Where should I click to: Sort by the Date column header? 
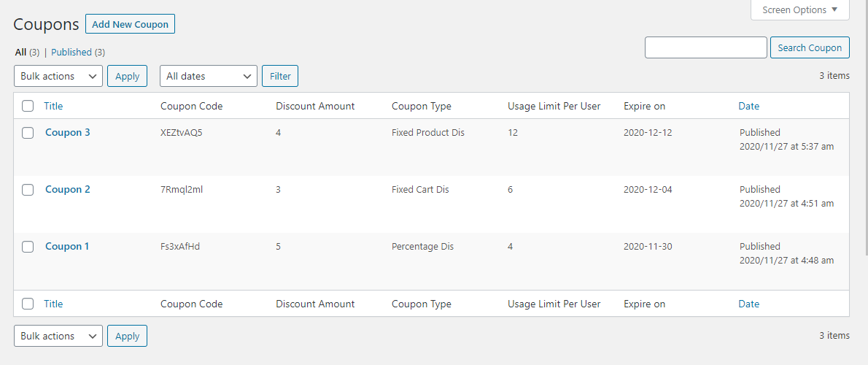[748, 106]
